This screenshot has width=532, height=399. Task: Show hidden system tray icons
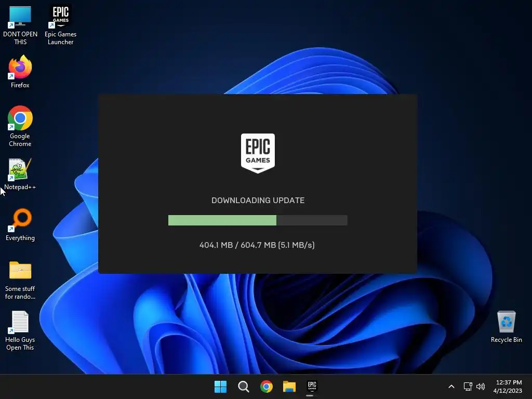click(x=451, y=387)
